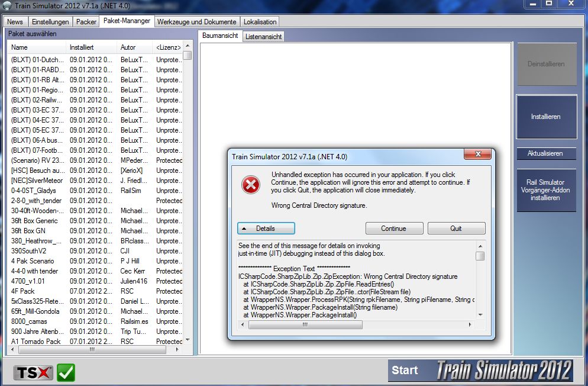Select the 65ft_Mill-Gondola package row
This screenshot has width=588, height=386.
95,311
